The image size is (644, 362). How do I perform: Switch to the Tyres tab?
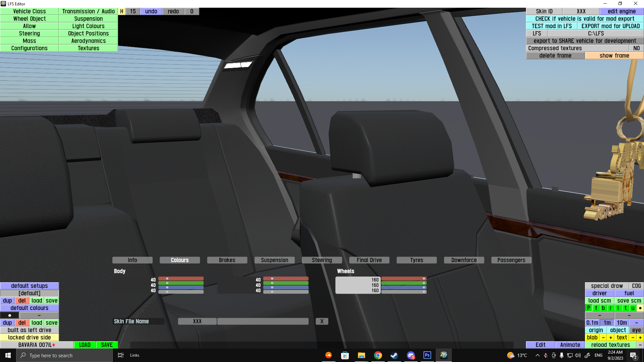pyautogui.click(x=417, y=260)
